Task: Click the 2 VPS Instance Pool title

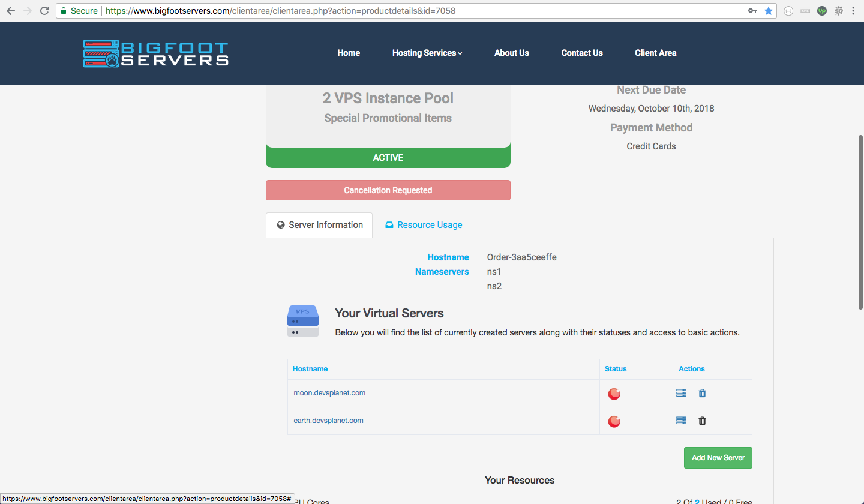Action: tap(388, 98)
